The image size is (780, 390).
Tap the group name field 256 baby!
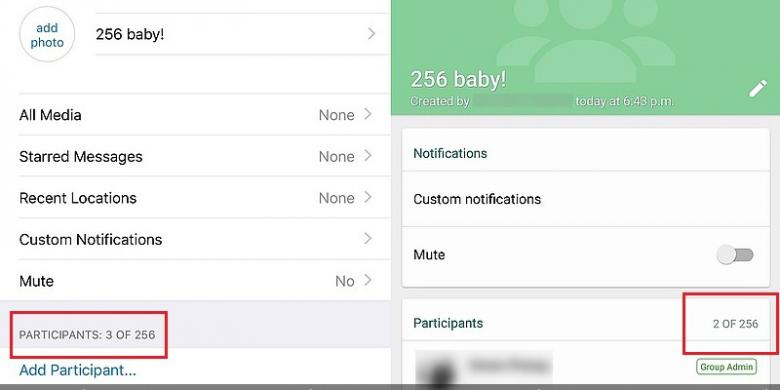pyautogui.click(x=243, y=34)
